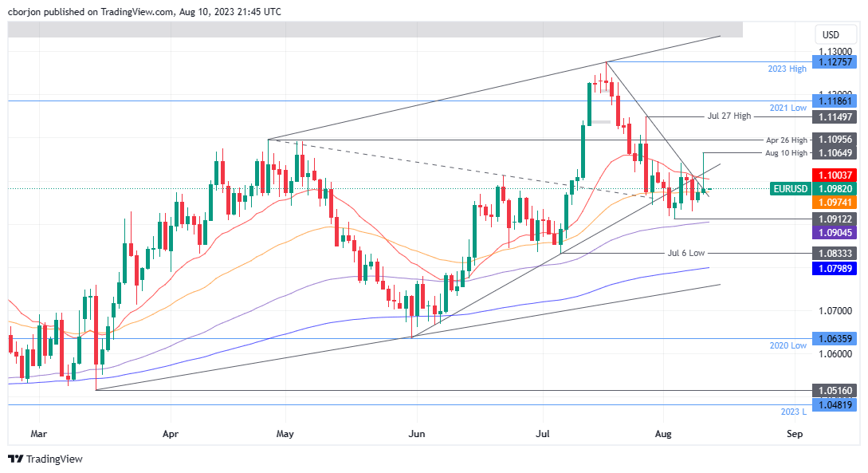This screenshot has width=868, height=473.
Task: Click the purple price tag 1.09045
Action: [834, 232]
